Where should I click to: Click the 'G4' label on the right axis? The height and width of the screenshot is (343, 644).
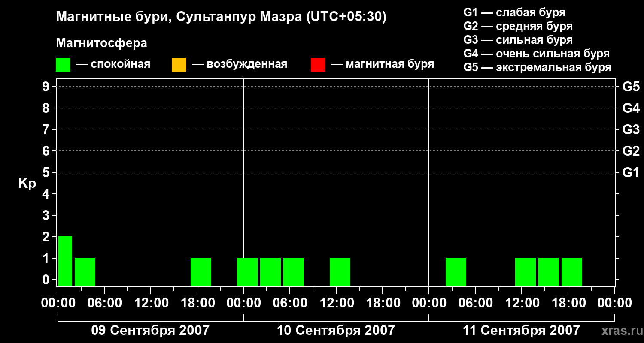(631, 108)
